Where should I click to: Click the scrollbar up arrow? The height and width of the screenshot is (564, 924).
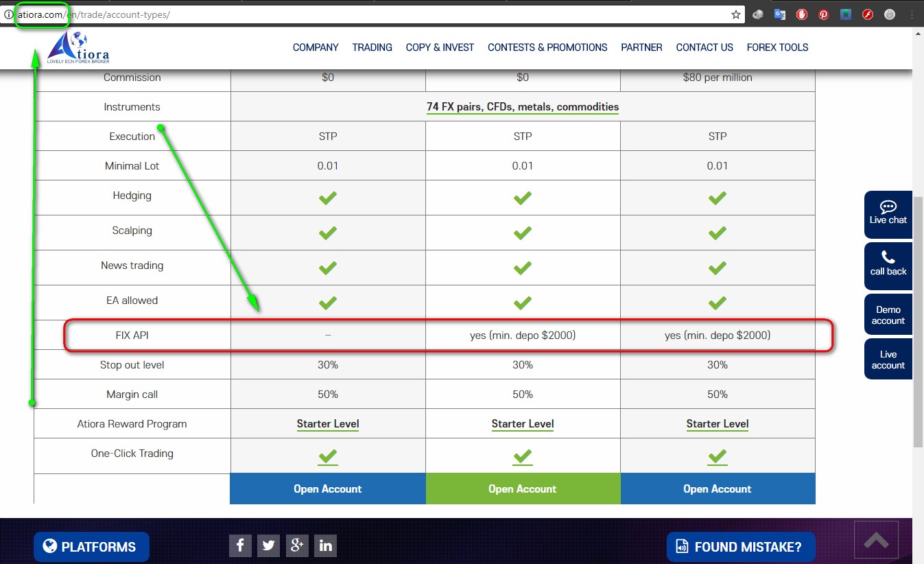(x=919, y=33)
